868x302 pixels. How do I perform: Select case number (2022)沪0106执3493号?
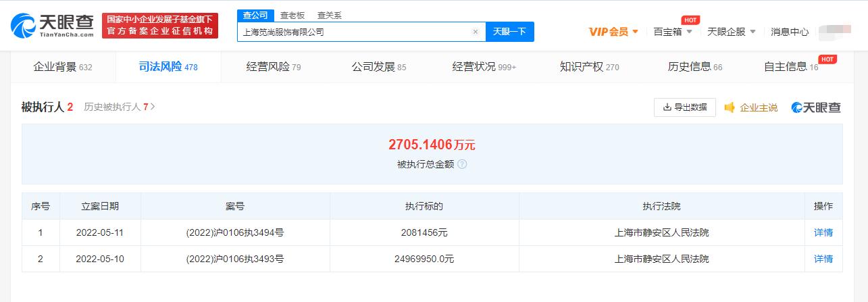(235, 259)
